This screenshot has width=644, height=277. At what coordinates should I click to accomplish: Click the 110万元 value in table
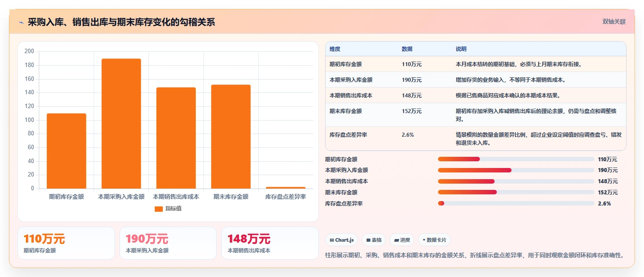pos(412,64)
